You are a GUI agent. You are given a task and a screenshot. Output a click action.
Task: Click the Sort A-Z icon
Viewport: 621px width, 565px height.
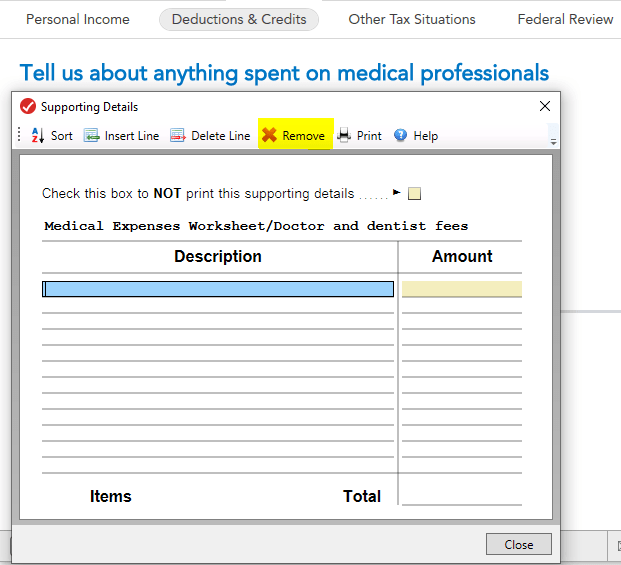pyautogui.click(x=38, y=135)
